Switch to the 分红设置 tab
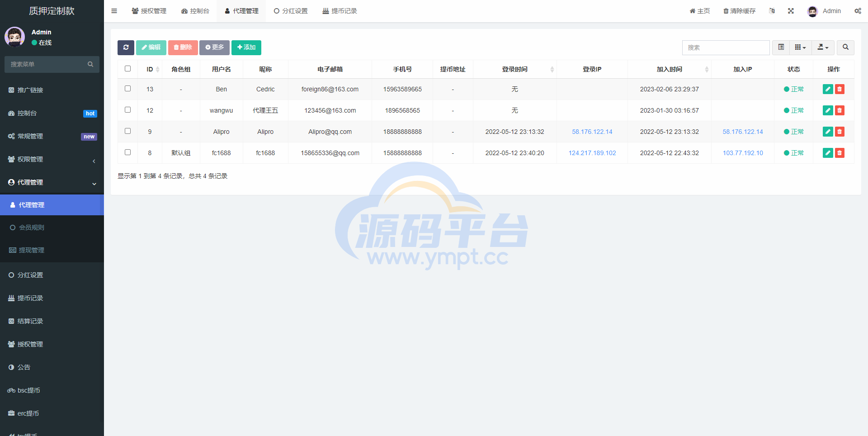Screen dimensions: 868x436 (x=291, y=11)
